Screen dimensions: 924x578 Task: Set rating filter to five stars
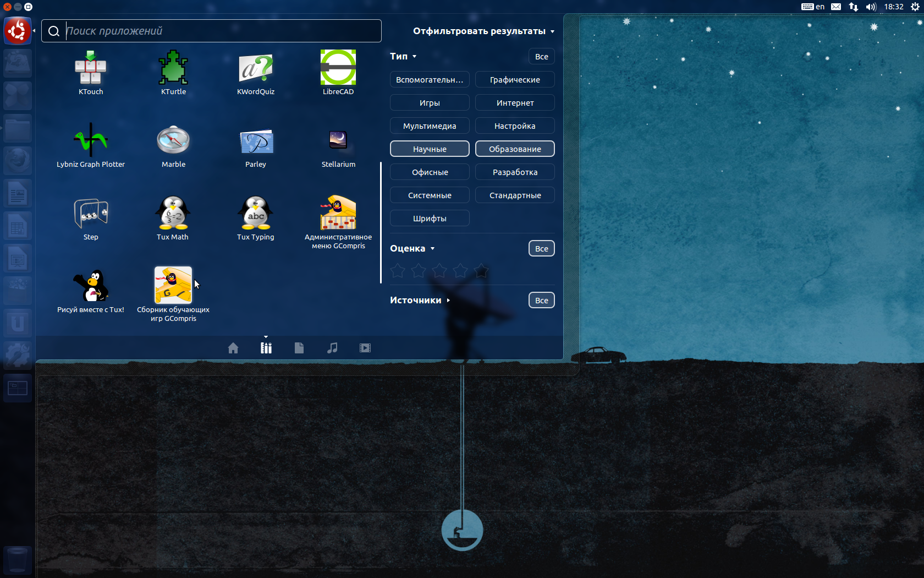(481, 271)
